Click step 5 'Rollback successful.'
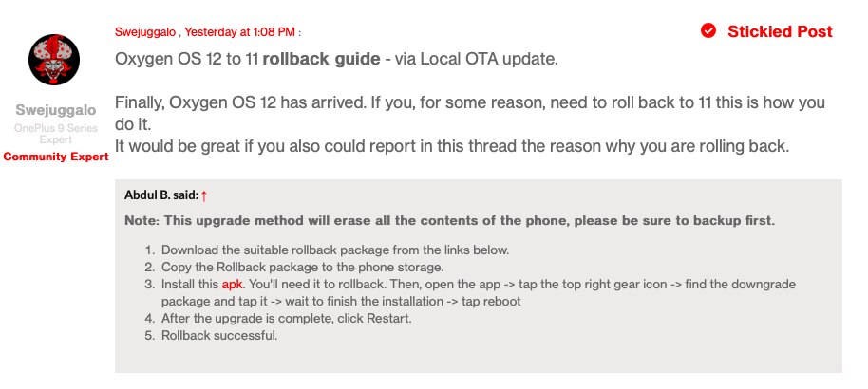 pyautogui.click(x=218, y=334)
